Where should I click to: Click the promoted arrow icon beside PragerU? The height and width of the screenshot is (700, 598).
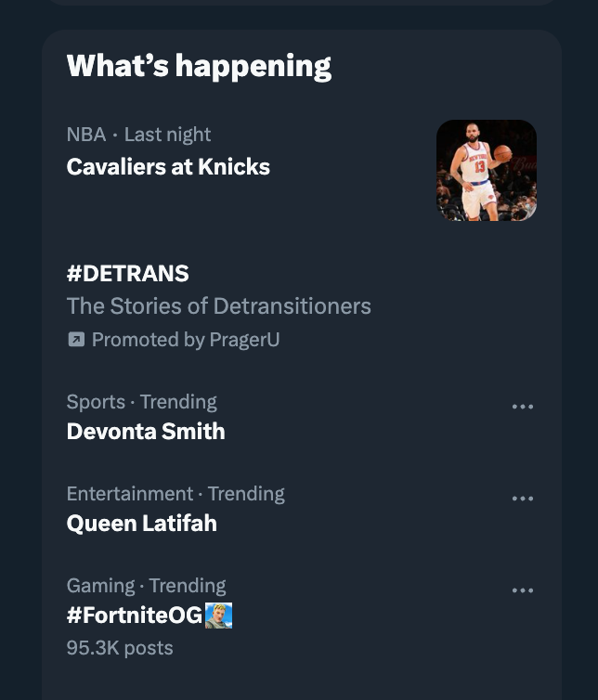(x=76, y=340)
